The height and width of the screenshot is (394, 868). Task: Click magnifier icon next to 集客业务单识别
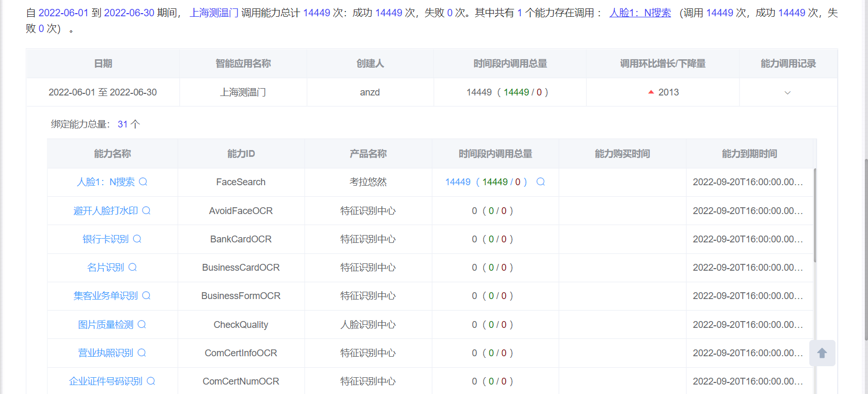coord(146,295)
